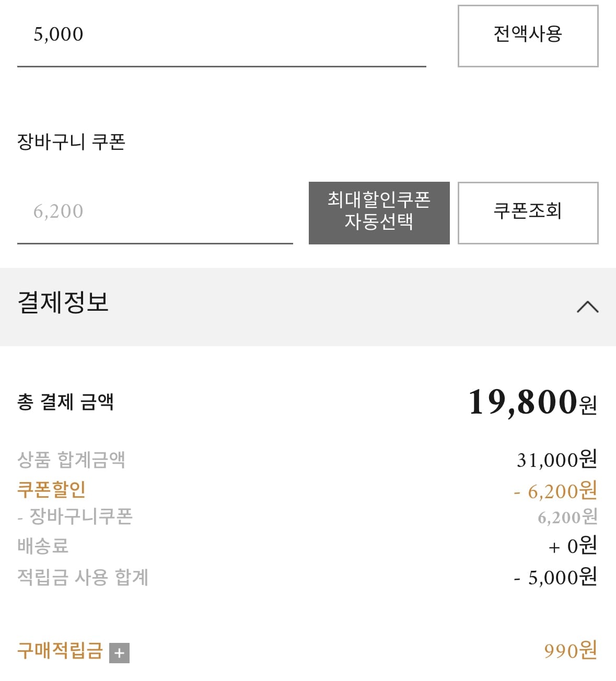The height and width of the screenshot is (681, 616).
Task: Tap the 19,800원 total amount
Action: click(532, 403)
